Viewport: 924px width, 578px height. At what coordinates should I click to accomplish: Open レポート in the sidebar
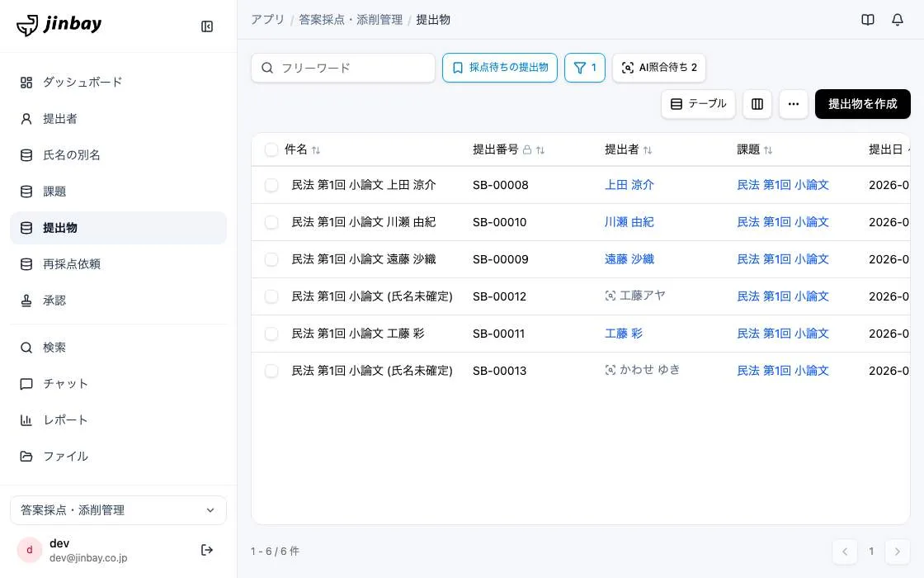(119, 420)
